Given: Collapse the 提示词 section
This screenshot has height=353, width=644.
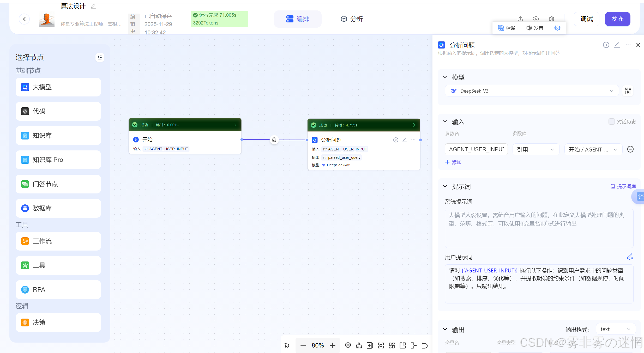Looking at the screenshot, I should tap(445, 186).
